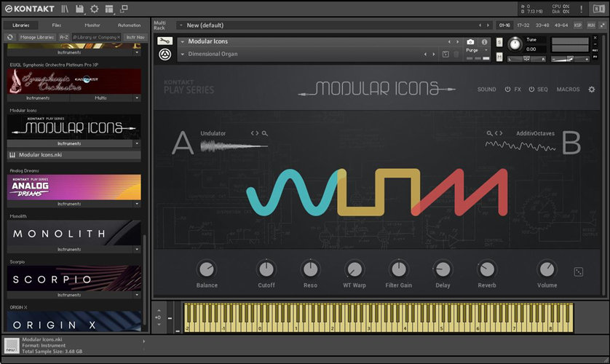Image resolution: width=610 pixels, height=364 pixels.
Task: Expand Scorpio Instruments dropdown arrow
Action: tap(137, 295)
